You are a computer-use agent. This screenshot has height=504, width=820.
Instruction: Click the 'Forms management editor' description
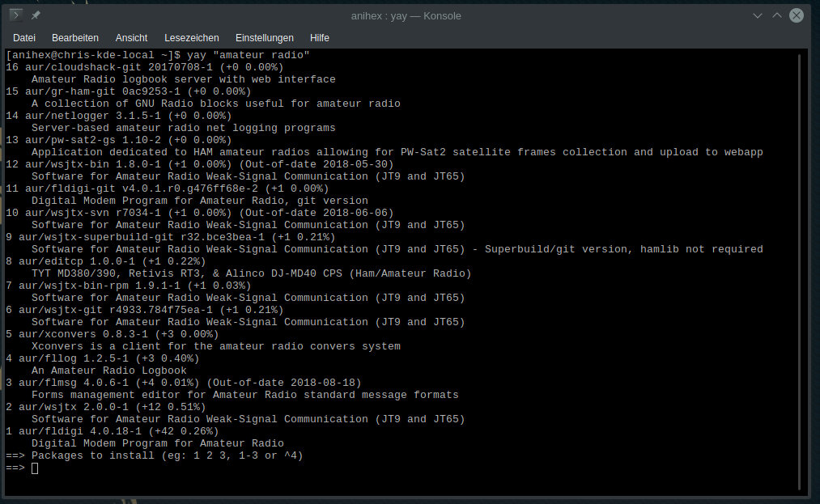[244, 395]
